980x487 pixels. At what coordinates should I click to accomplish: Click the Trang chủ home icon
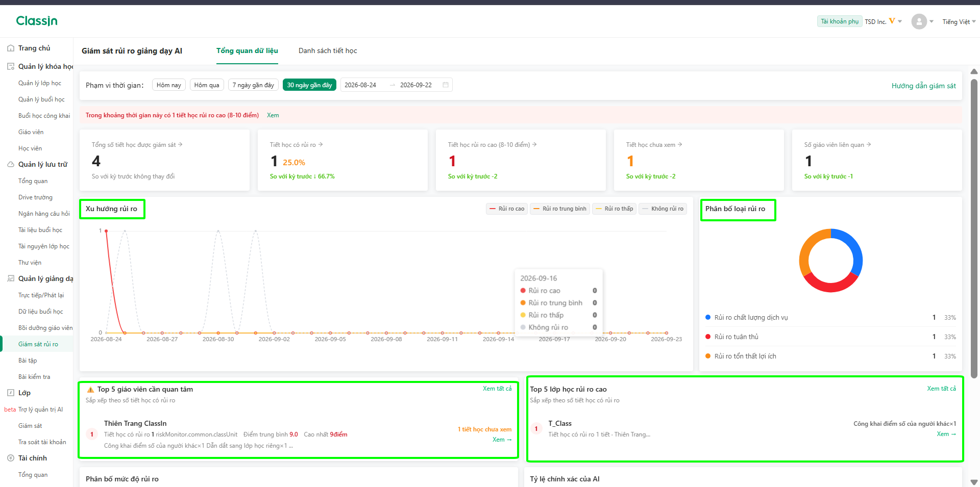pos(10,48)
